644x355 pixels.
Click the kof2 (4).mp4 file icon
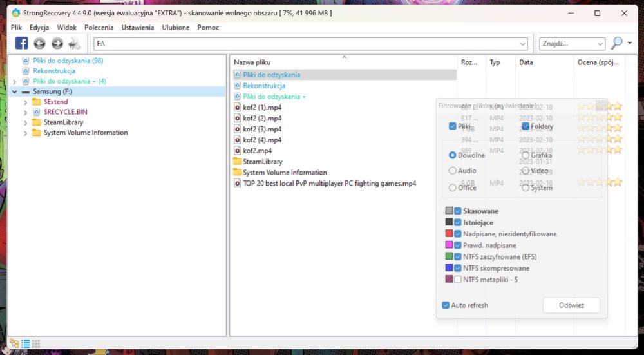(x=238, y=140)
